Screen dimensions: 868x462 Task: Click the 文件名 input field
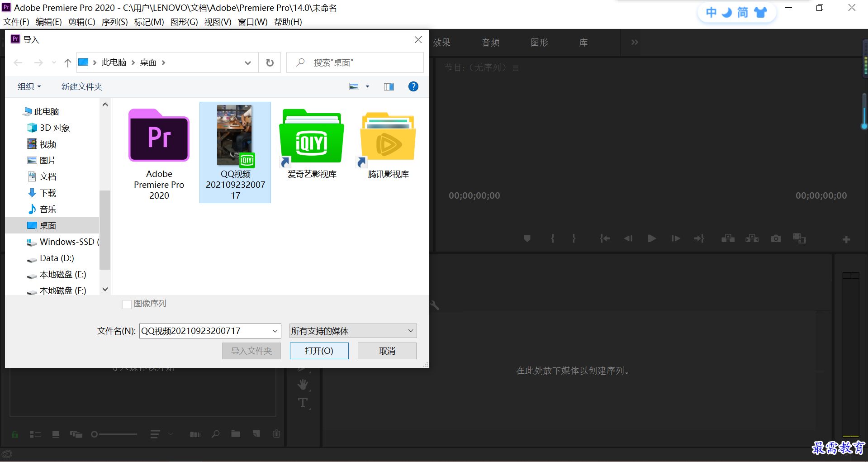205,331
